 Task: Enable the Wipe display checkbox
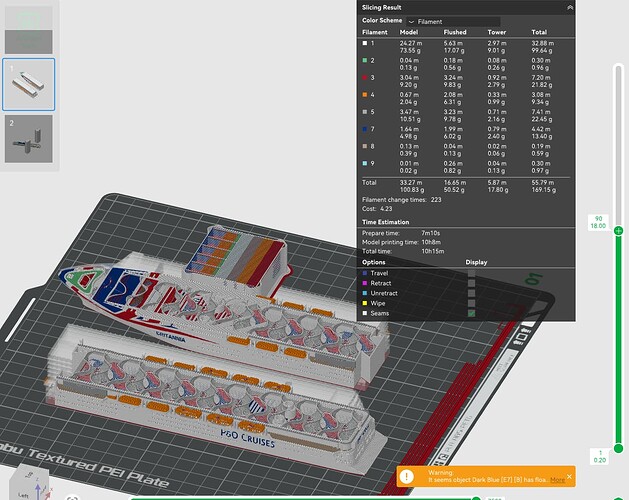[471, 303]
